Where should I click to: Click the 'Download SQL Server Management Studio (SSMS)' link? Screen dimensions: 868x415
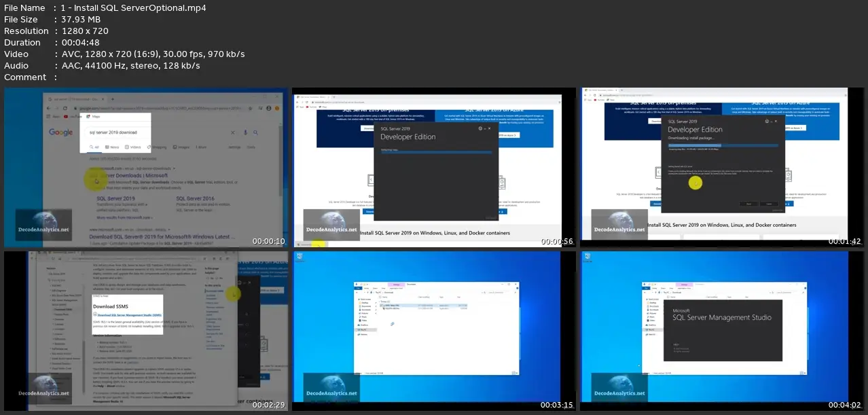coord(130,315)
